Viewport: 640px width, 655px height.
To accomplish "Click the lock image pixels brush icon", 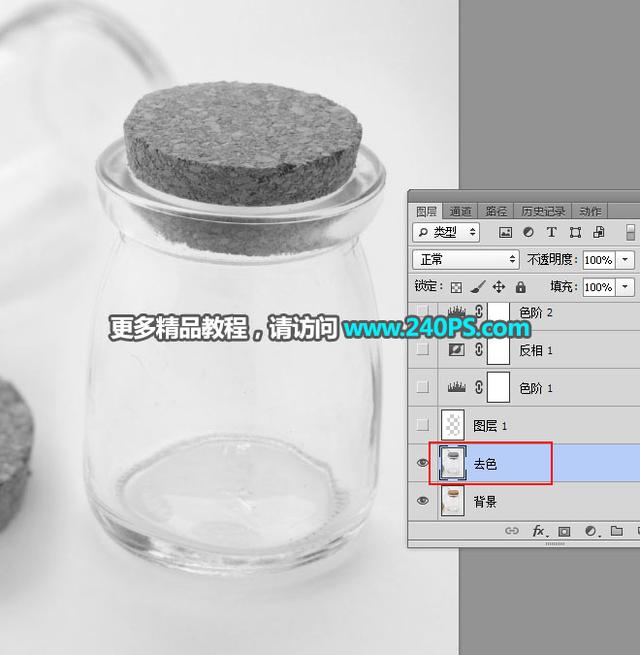I will tap(478, 287).
